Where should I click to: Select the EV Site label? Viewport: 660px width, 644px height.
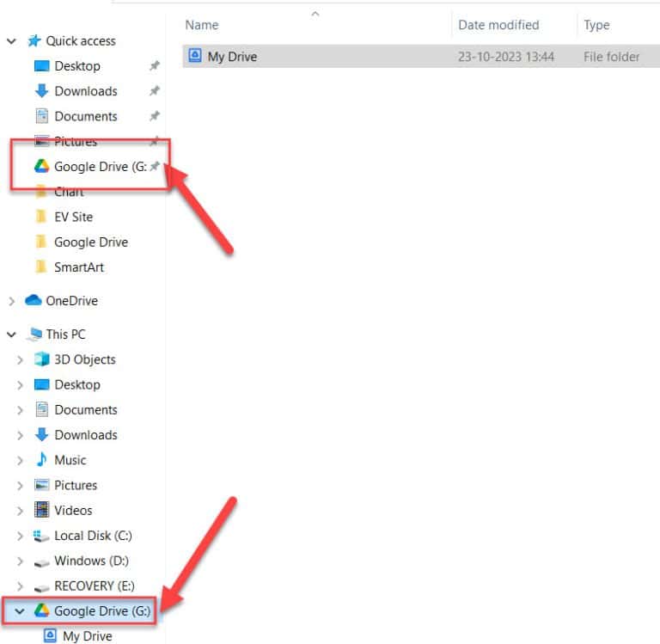coord(74,217)
